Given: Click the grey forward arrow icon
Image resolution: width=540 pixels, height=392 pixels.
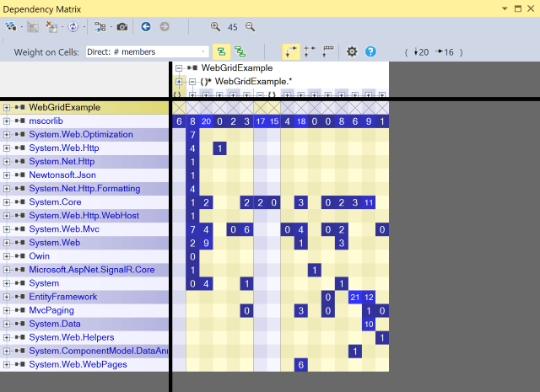Looking at the screenshot, I should pos(165,26).
